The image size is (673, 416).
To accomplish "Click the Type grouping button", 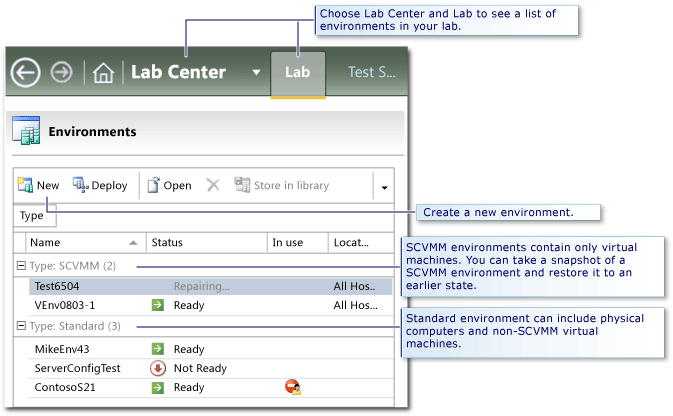I will click(x=34, y=216).
